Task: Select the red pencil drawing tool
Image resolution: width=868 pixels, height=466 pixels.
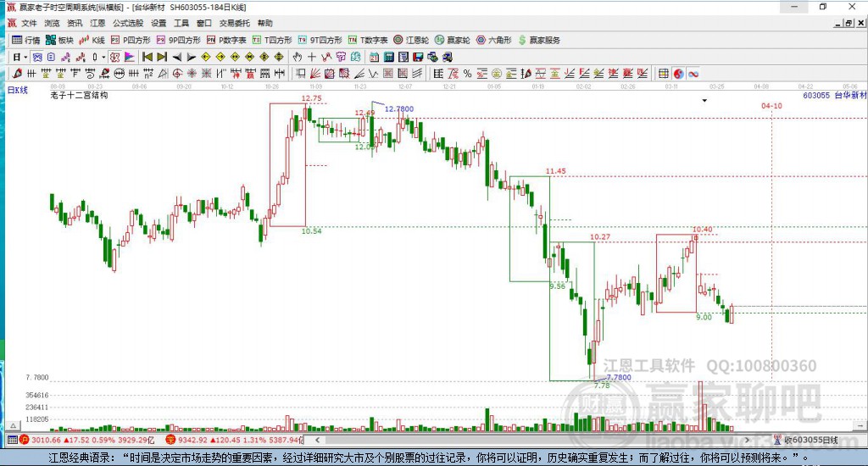Action: (x=17, y=74)
